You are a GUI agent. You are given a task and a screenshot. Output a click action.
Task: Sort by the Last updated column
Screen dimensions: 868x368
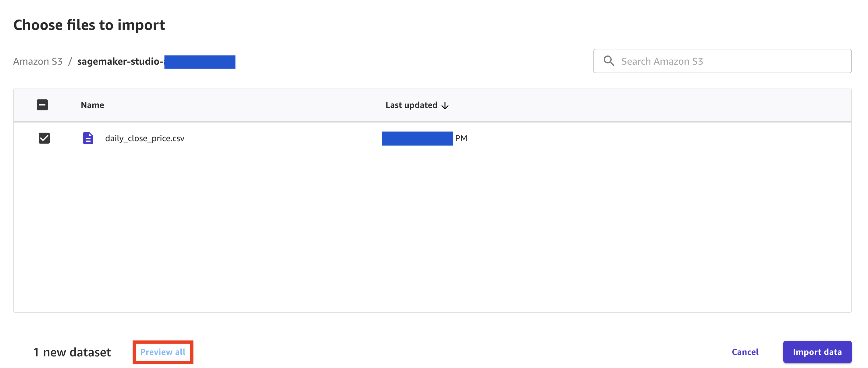411,105
